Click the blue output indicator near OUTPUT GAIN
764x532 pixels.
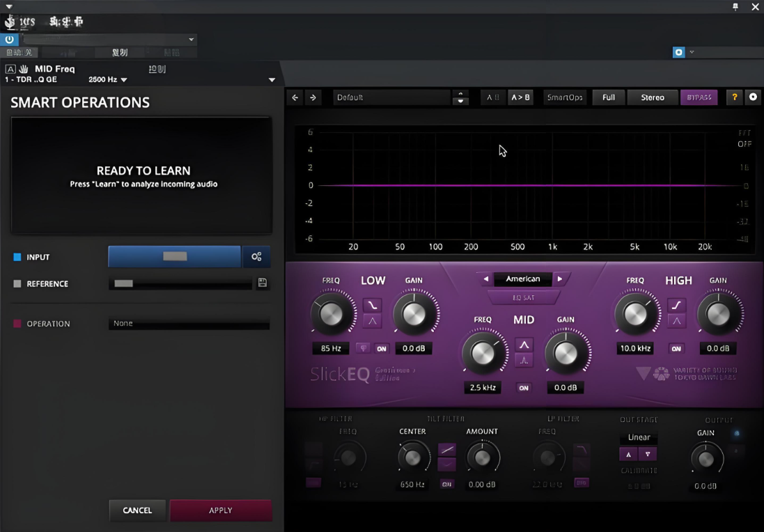point(737,433)
